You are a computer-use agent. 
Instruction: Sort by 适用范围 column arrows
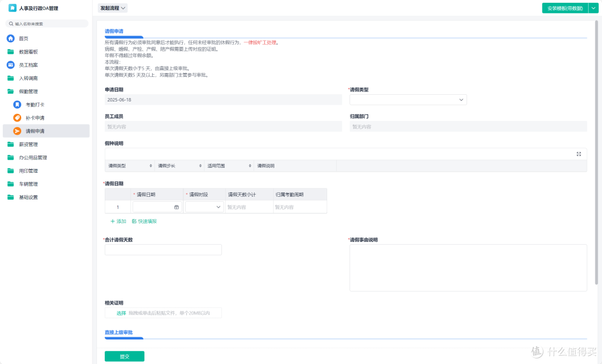click(x=250, y=166)
